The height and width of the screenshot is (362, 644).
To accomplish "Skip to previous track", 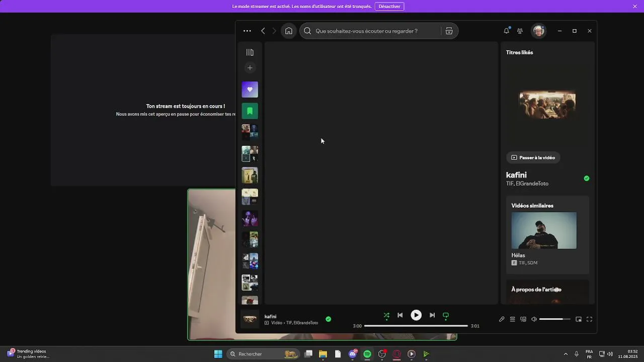I will pyautogui.click(x=400, y=315).
